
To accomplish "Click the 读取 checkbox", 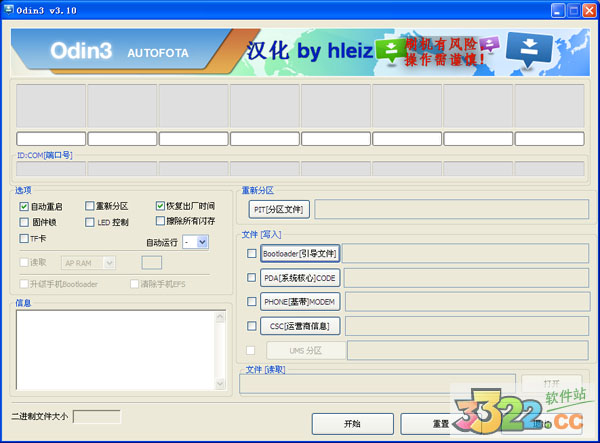I will coord(24,262).
